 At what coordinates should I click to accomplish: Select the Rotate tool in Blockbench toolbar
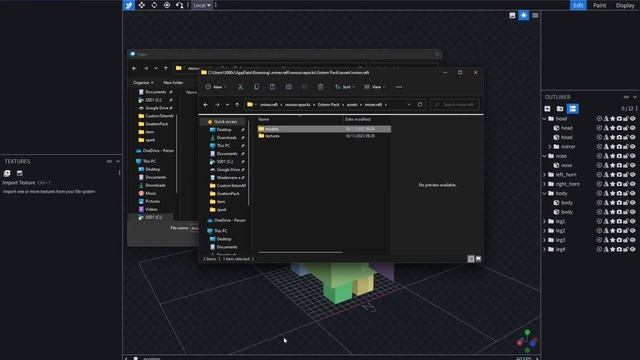[154, 5]
